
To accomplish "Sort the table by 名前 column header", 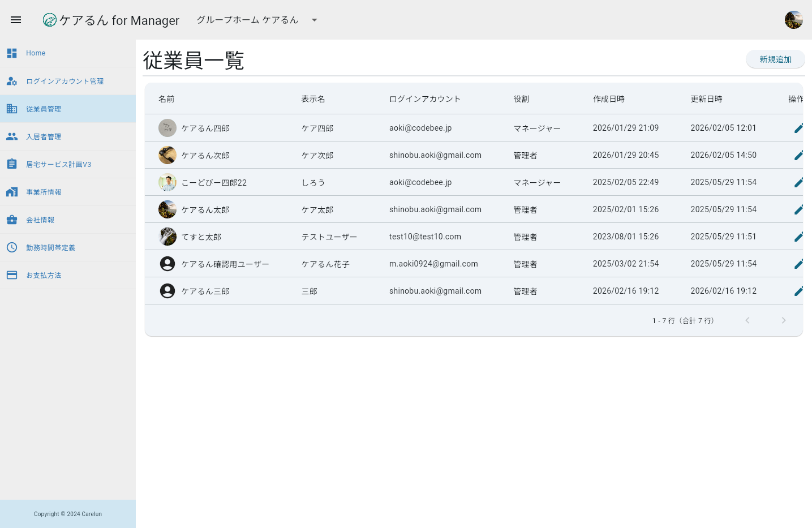I will tap(166, 99).
